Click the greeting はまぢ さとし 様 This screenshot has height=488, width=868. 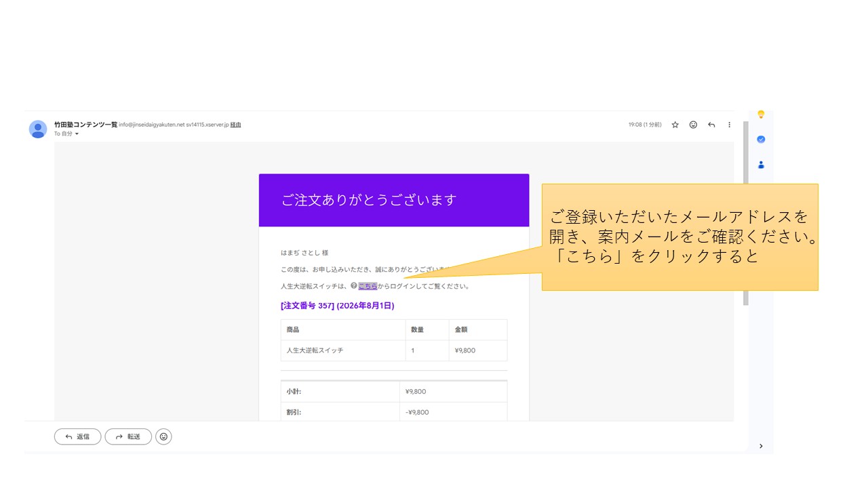pos(304,253)
